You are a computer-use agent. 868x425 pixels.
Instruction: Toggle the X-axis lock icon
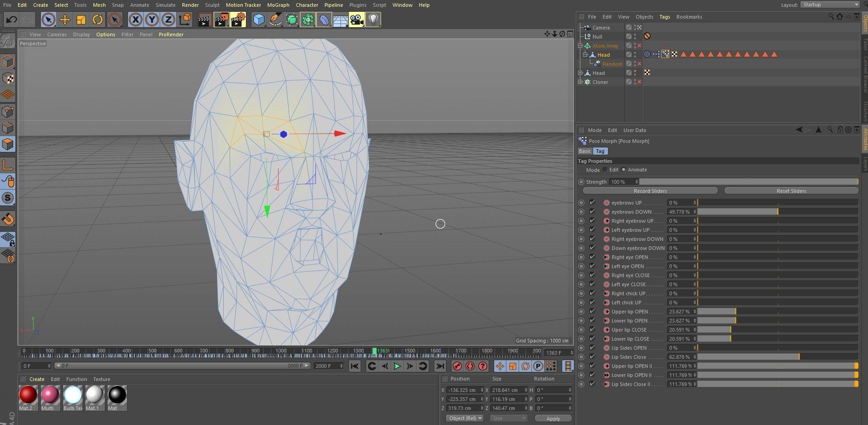(x=135, y=20)
